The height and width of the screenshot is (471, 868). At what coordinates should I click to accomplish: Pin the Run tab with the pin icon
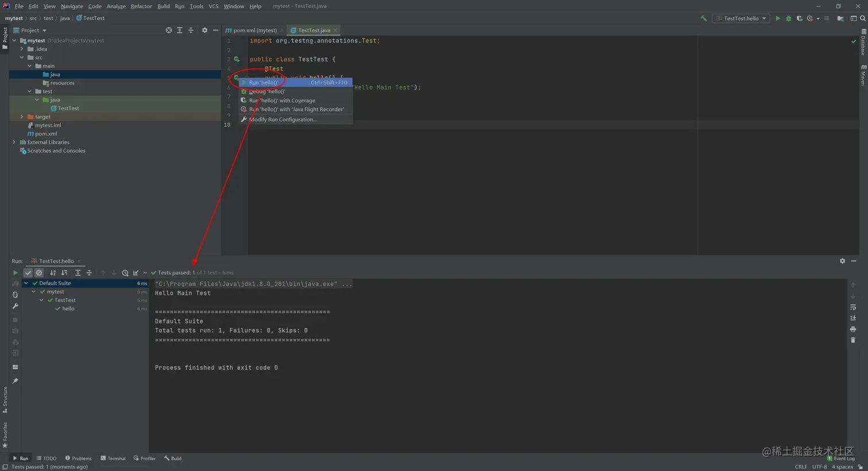pos(15,381)
